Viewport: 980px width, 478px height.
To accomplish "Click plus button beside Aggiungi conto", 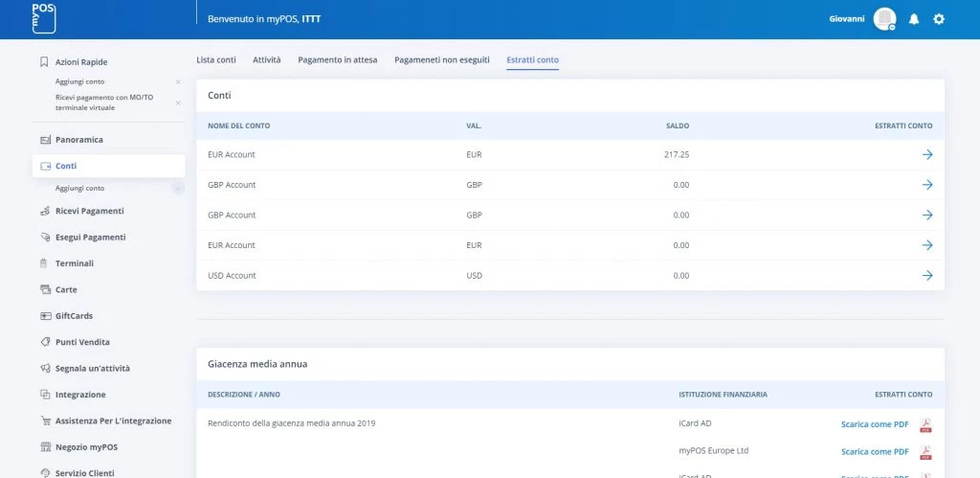I will [x=178, y=189].
